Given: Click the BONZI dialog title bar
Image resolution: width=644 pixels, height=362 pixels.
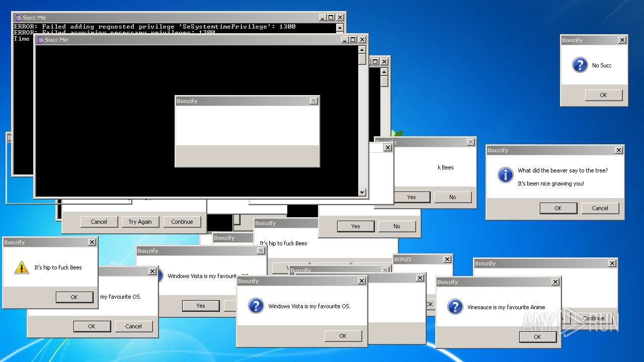Looking at the screenshot, I should (x=423, y=259).
